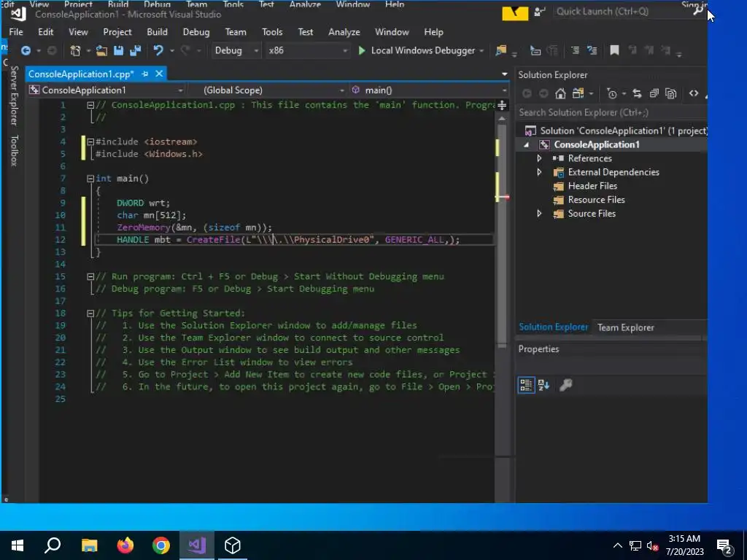
Task: Comment out the selected lines icon
Action: (x=575, y=50)
